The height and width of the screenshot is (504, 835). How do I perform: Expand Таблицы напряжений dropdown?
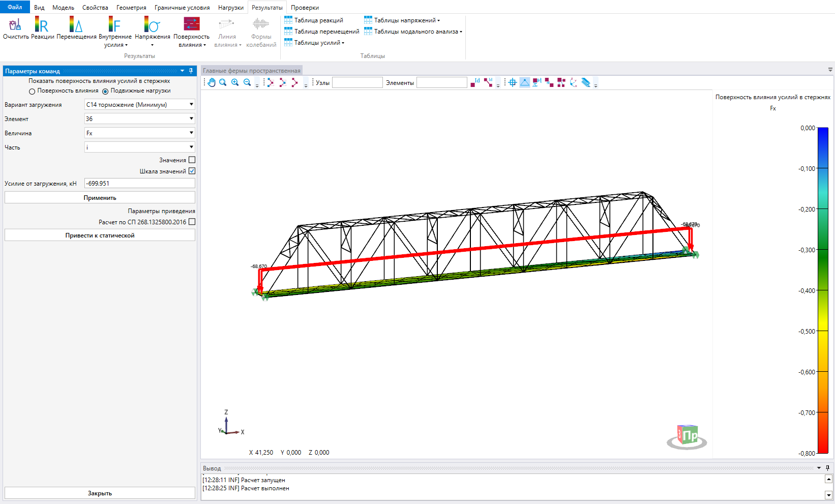402,20
